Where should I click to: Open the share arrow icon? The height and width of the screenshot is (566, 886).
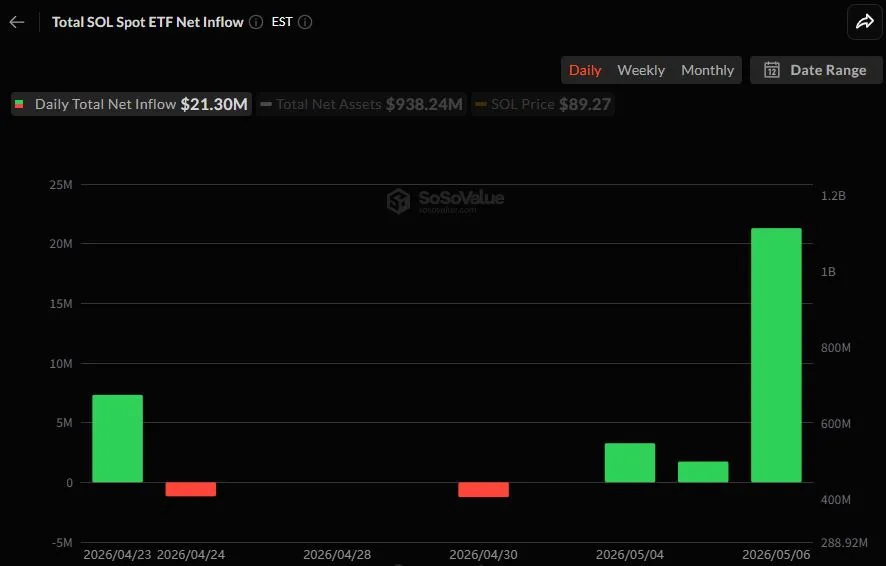click(x=865, y=22)
